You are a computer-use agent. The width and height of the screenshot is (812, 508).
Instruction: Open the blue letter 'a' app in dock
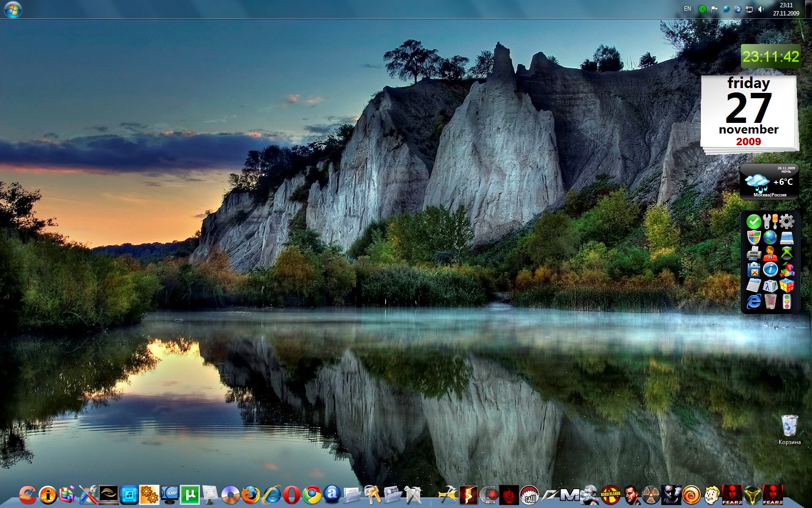332,494
